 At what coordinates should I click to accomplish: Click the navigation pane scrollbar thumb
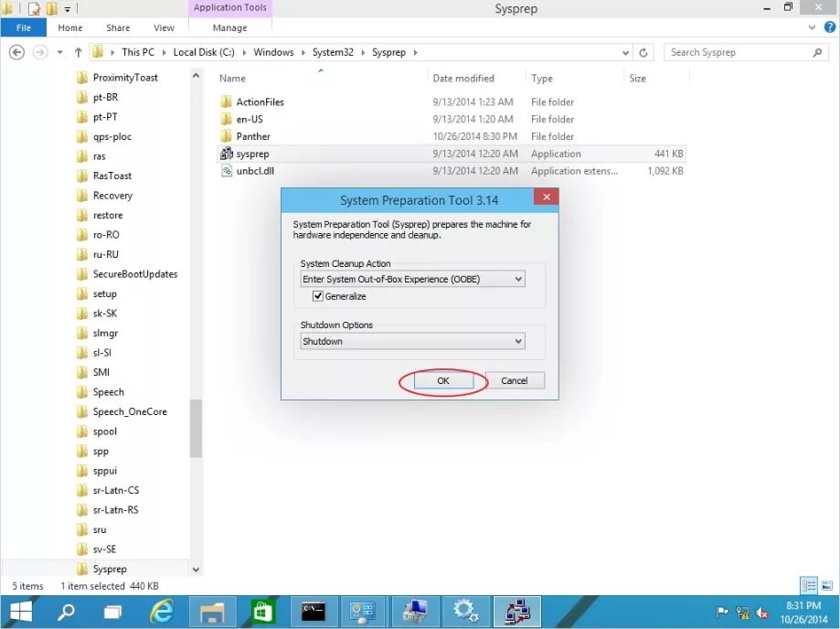point(197,429)
